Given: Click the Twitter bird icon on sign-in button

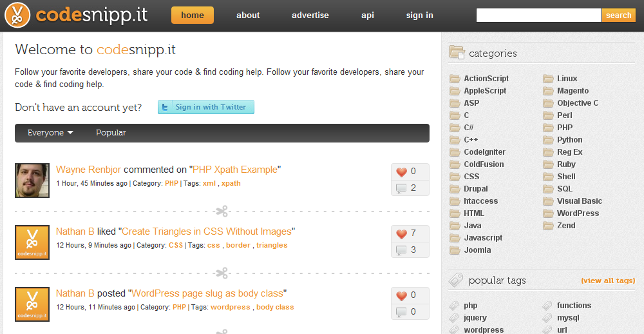Looking at the screenshot, I should coord(165,107).
